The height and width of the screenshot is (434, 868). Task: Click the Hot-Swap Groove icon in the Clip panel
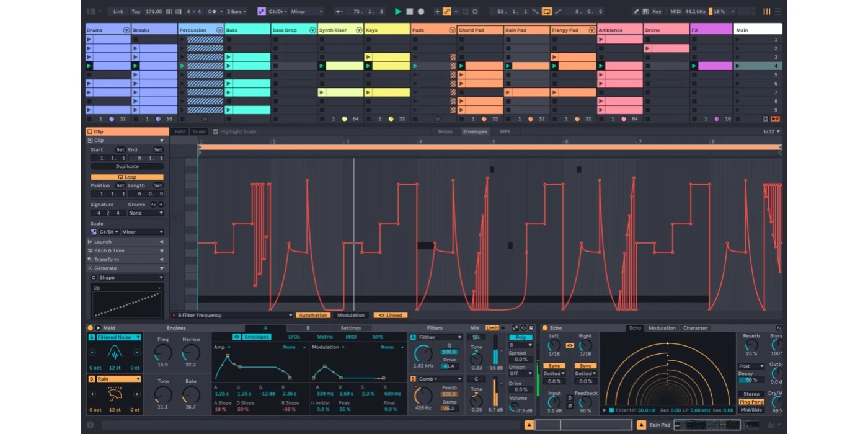[153, 205]
